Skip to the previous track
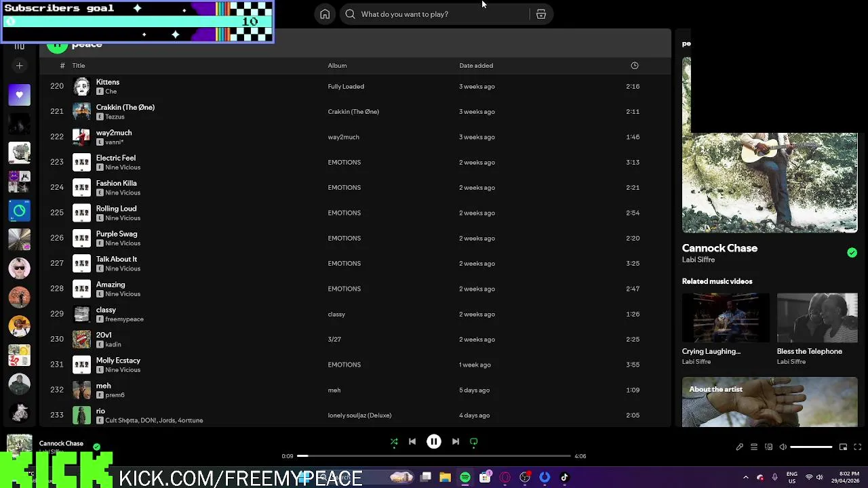The image size is (868, 488). [412, 442]
